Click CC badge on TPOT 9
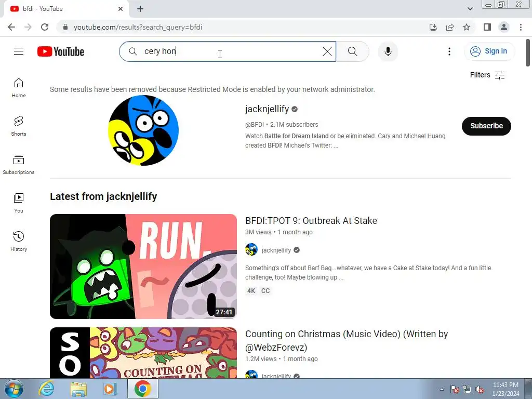Viewport: 532px width, 399px height. pyautogui.click(x=265, y=291)
